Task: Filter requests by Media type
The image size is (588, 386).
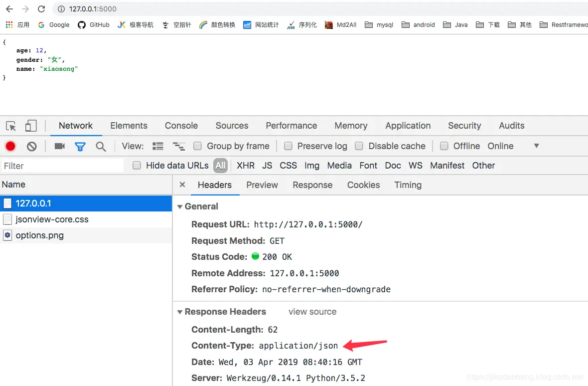Action: tap(339, 166)
